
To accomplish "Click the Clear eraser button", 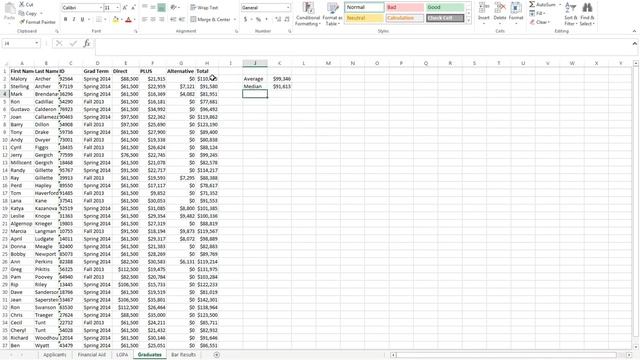I will (x=540, y=22).
